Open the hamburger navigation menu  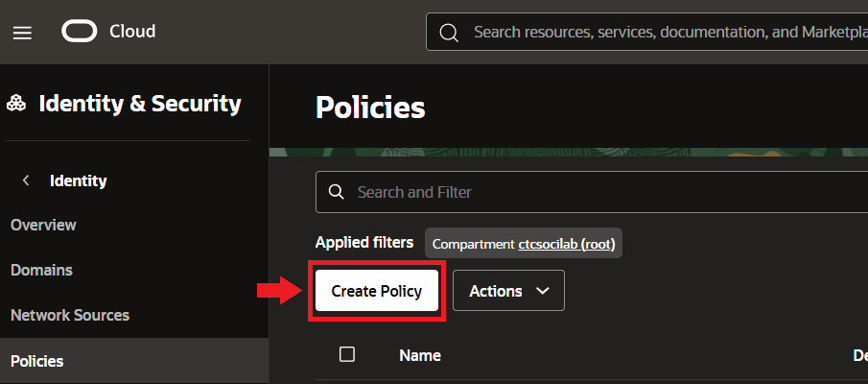(x=23, y=32)
